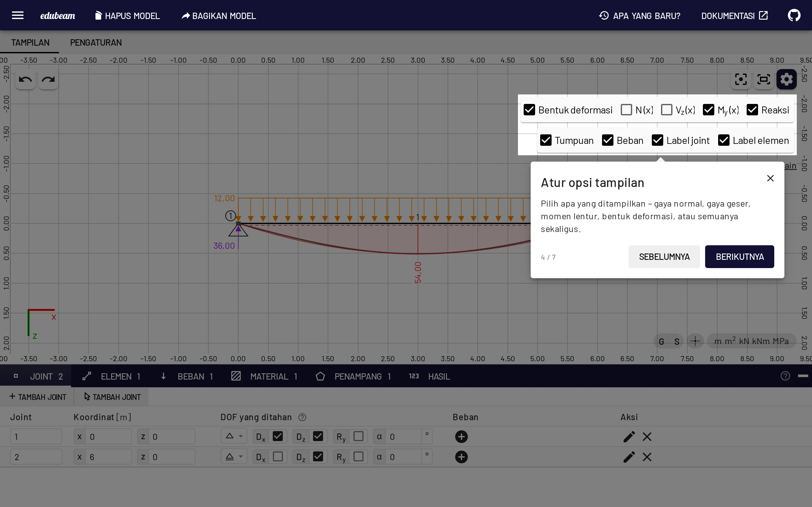Open support type dropdown for joint 1
The width and height of the screenshot is (812, 507).
click(234, 437)
